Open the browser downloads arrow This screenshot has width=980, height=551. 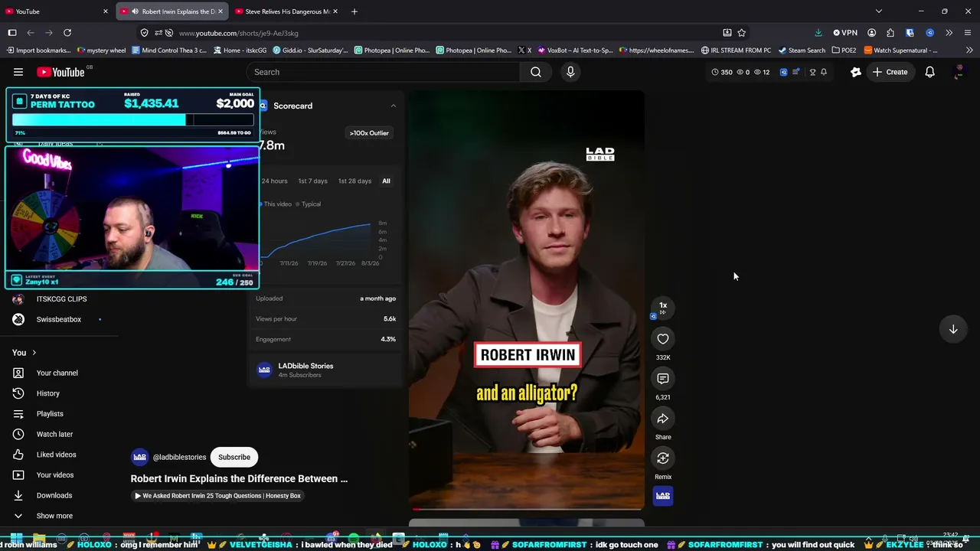(x=818, y=33)
